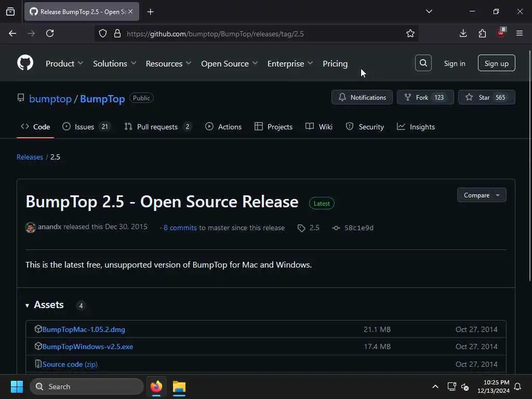
Task: Click the network tray icon
Action: click(451, 387)
